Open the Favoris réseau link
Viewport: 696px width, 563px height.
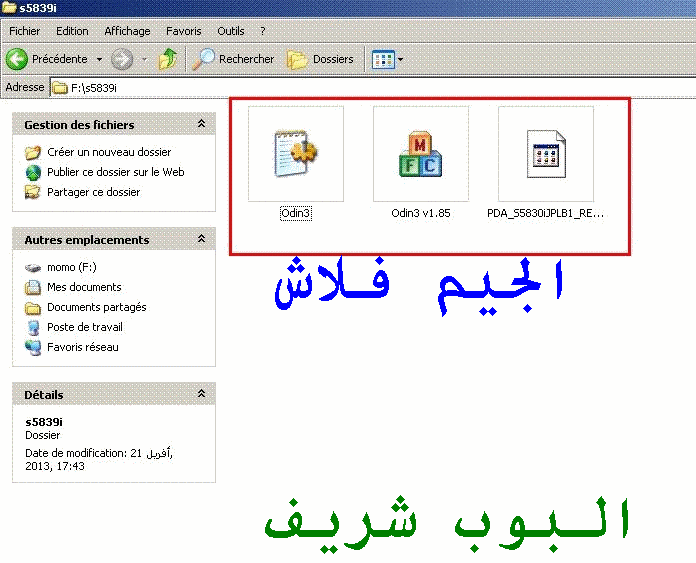pyautogui.click(x=83, y=347)
